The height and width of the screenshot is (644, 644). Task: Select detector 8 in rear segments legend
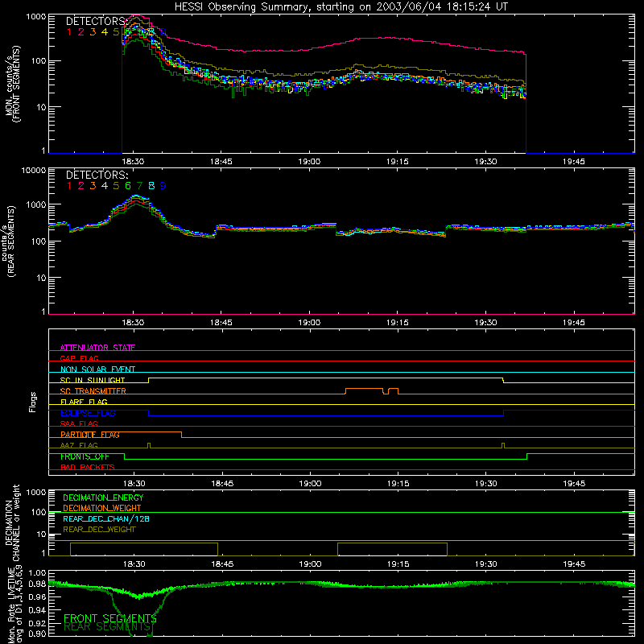coord(151,186)
